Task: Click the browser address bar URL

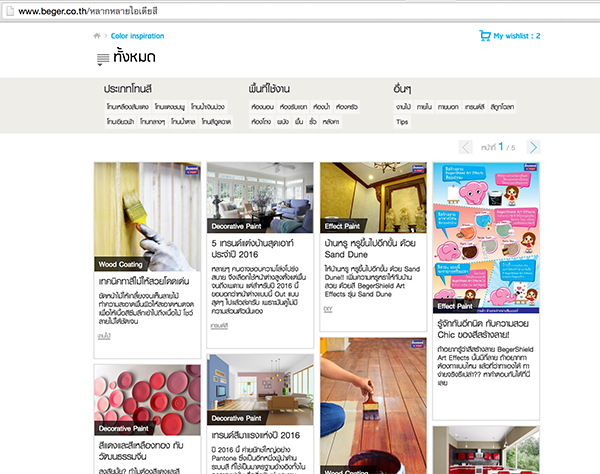Action: point(88,11)
